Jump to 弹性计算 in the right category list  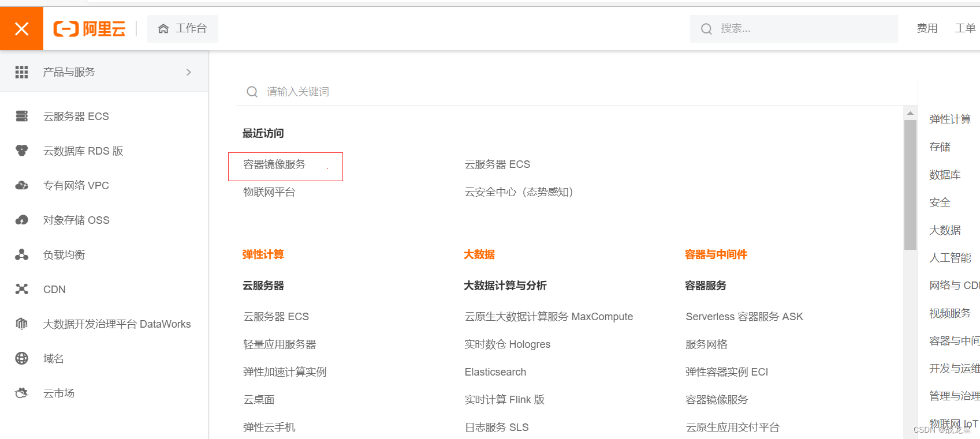(950, 119)
